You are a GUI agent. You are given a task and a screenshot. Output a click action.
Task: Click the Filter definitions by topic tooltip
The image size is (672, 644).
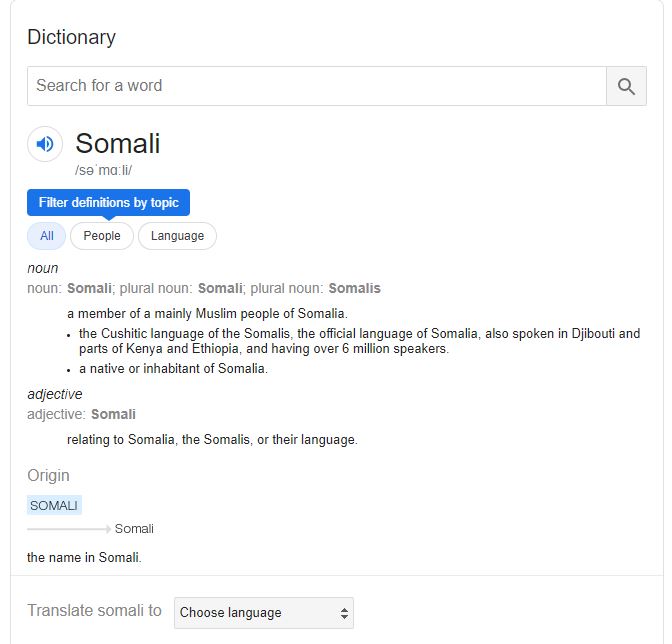pyautogui.click(x=108, y=203)
